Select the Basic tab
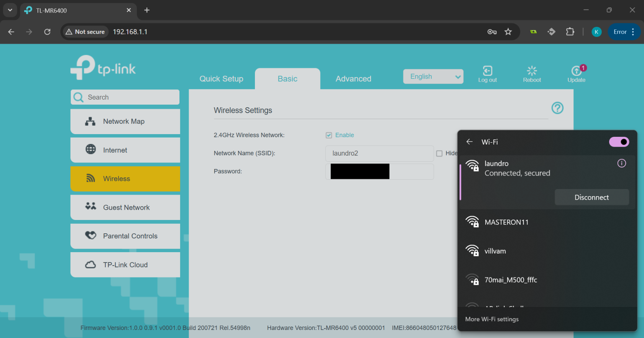This screenshot has width=644, height=338. click(287, 79)
